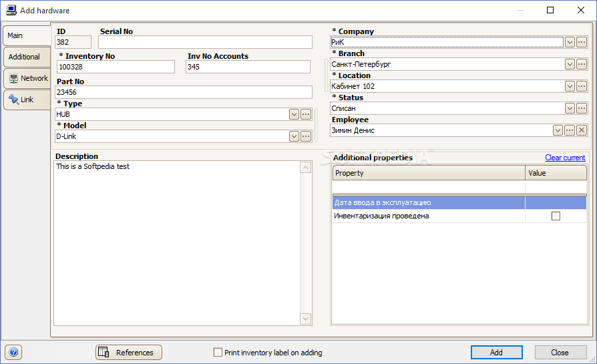This screenshot has width=597, height=364.
Task: Click ellipsis button next to Branch field
Action: pos(582,64)
